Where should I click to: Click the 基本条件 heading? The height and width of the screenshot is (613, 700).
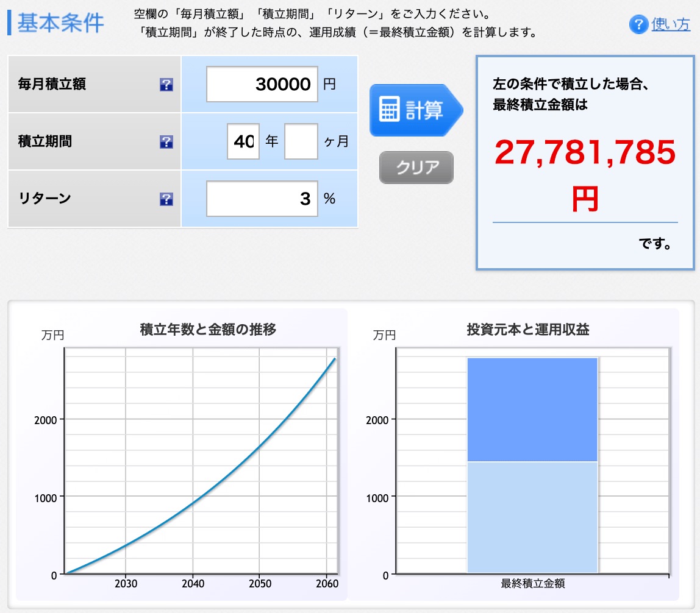(60, 23)
